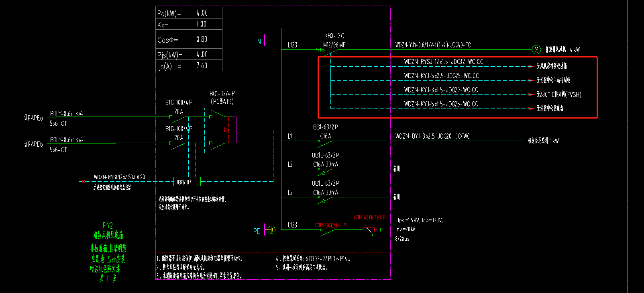Select the cyan N busbar label
This screenshot has width=644, height=293.
[259, 41]
